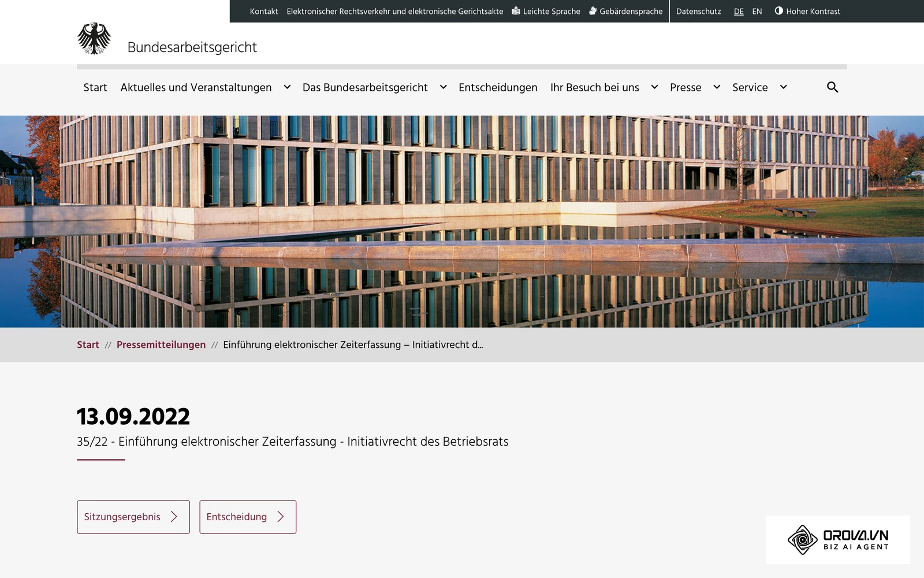
Task: Open the Start menu item
Action: pyautogui.click(x=95, y=87)
